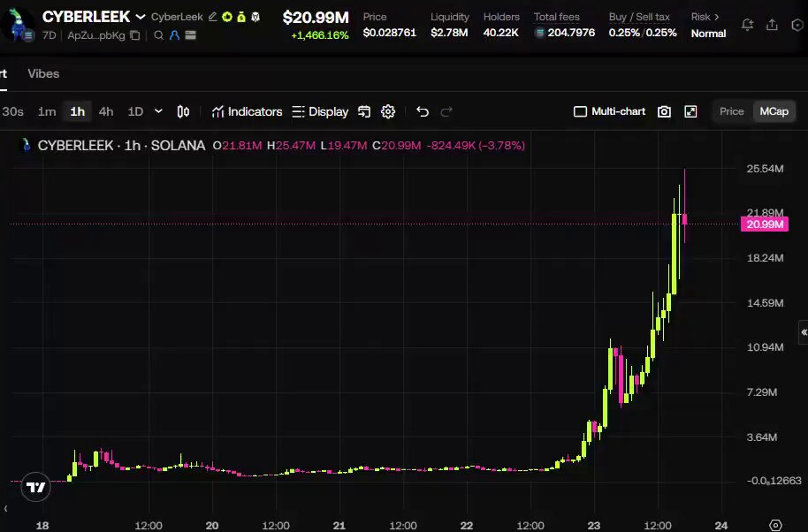
Task: Click the 20.99M current price label on axis
Action: (765, 224)
